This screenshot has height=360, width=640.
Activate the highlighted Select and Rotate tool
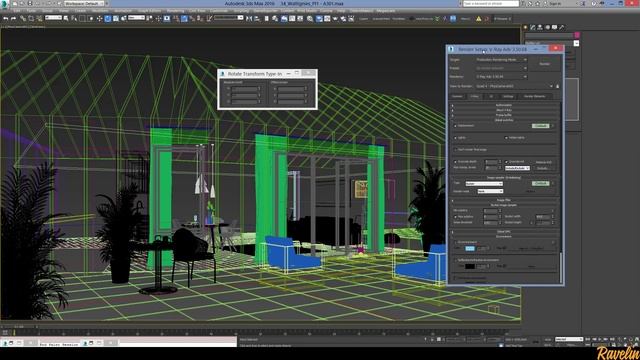108,18
